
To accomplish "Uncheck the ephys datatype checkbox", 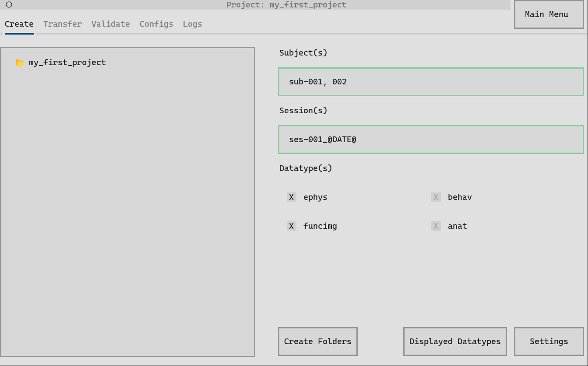I will [x=292, y=197].
